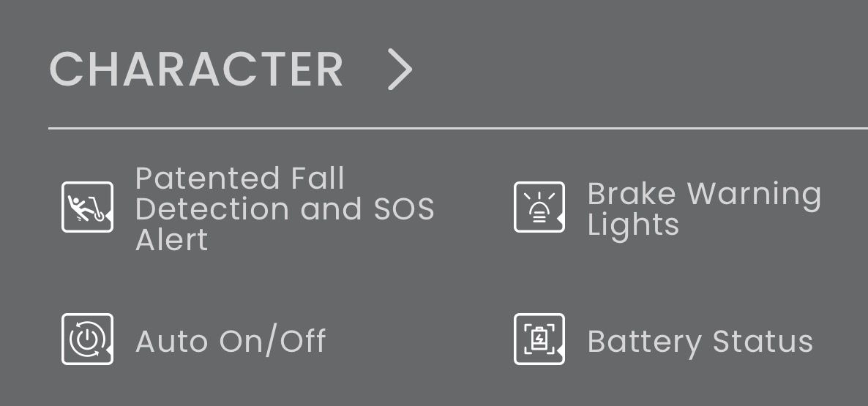Click the falling scooter rider icon
This screenshot has width=868, height=406.
[87, 207]
